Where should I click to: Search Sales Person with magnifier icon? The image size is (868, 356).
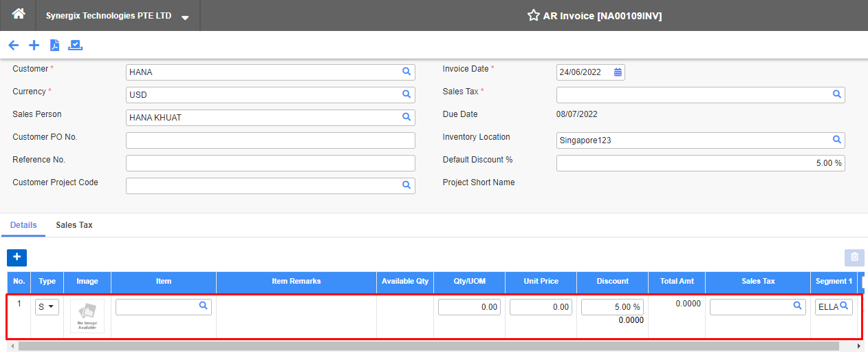[x=406, y=117]
